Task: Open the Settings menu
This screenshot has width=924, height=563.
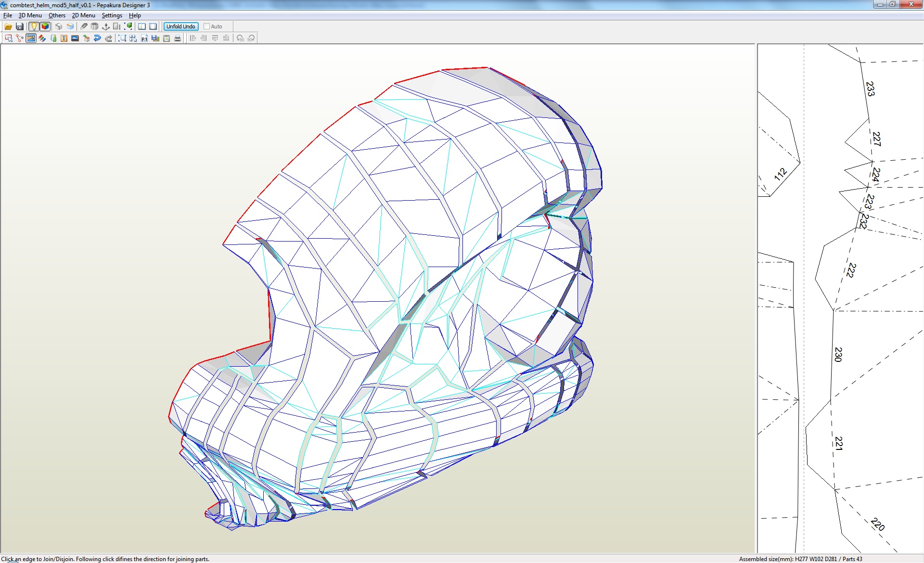Action: 112,15
